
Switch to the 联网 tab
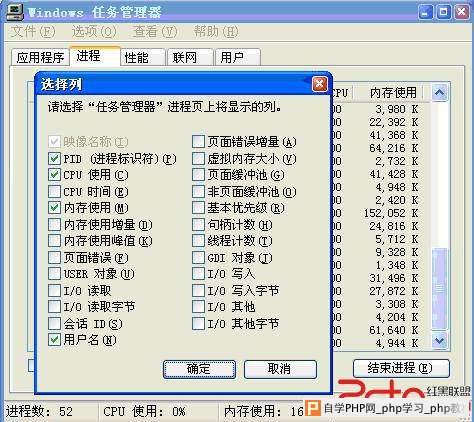click(x=190, y=57)
